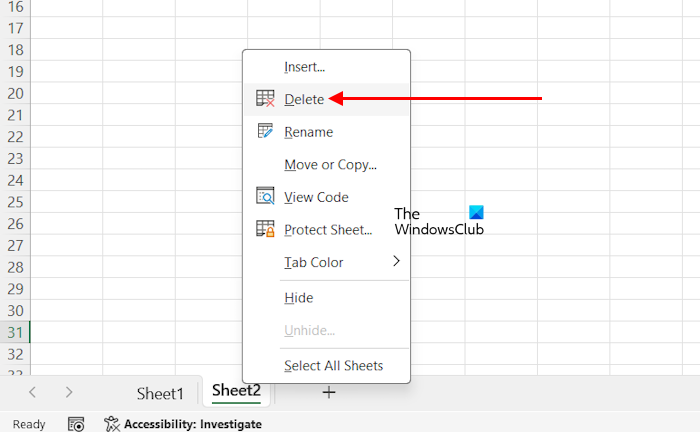Expand the Tab Color submenu arrow
Viewport: 700px width, 432px height.
point(396,261)
